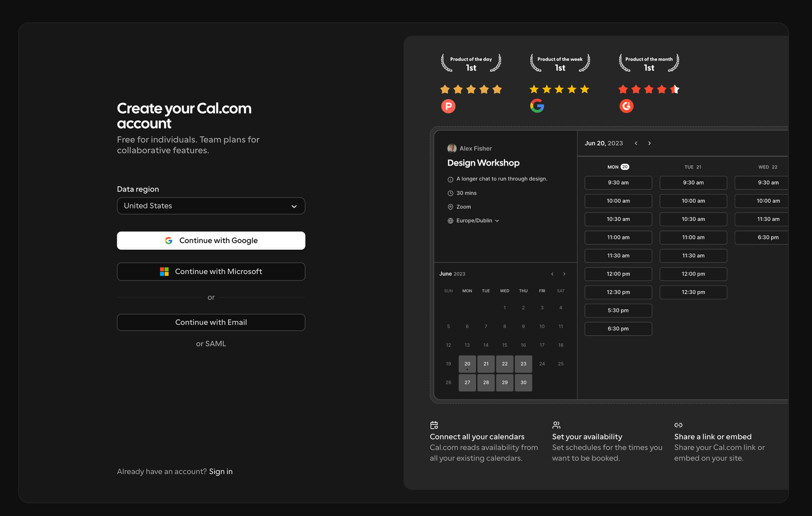The width and height of the screenshot is (812, 516).
Task: Click the Product of the week badge
Action: point(560,63)
